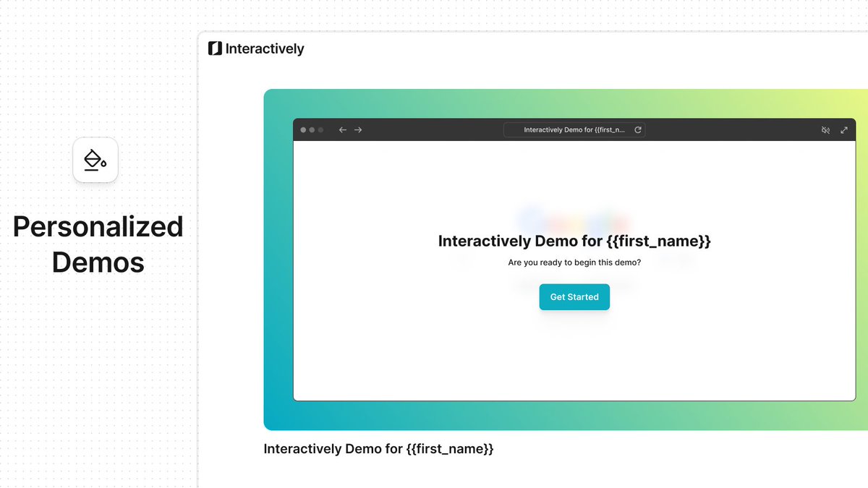Click the Get Started button

[574, 297]
